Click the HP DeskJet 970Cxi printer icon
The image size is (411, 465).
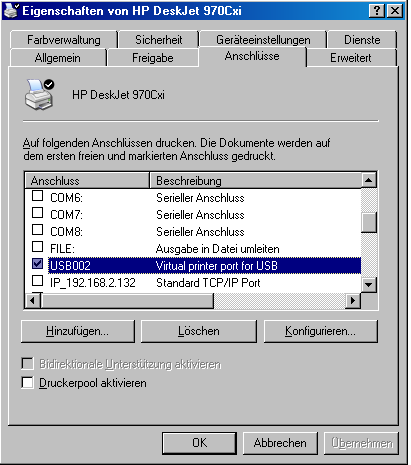pos(39,95)
